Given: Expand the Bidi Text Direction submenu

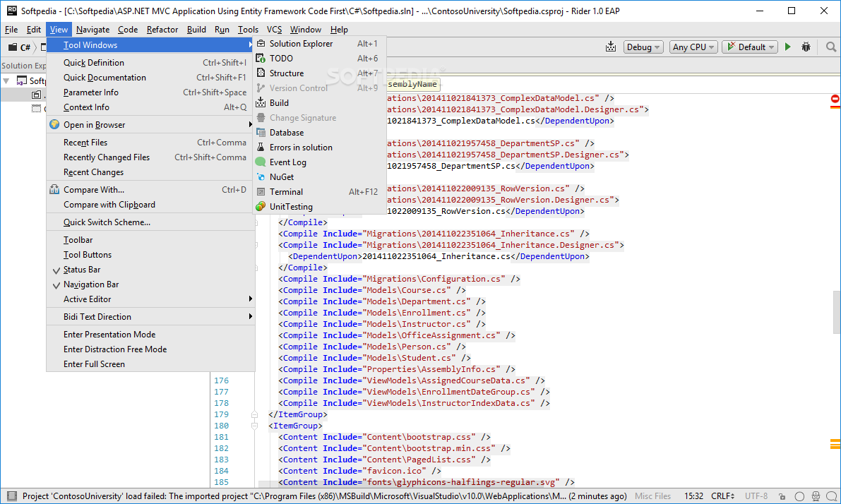Looking at the screenshot, I should 150,317.
